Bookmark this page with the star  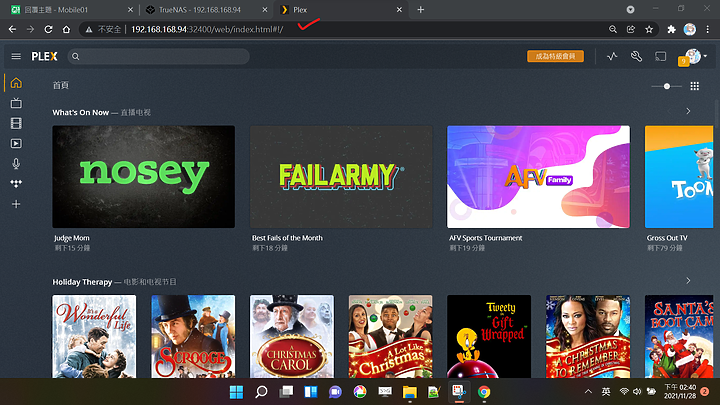coord(649,29)
